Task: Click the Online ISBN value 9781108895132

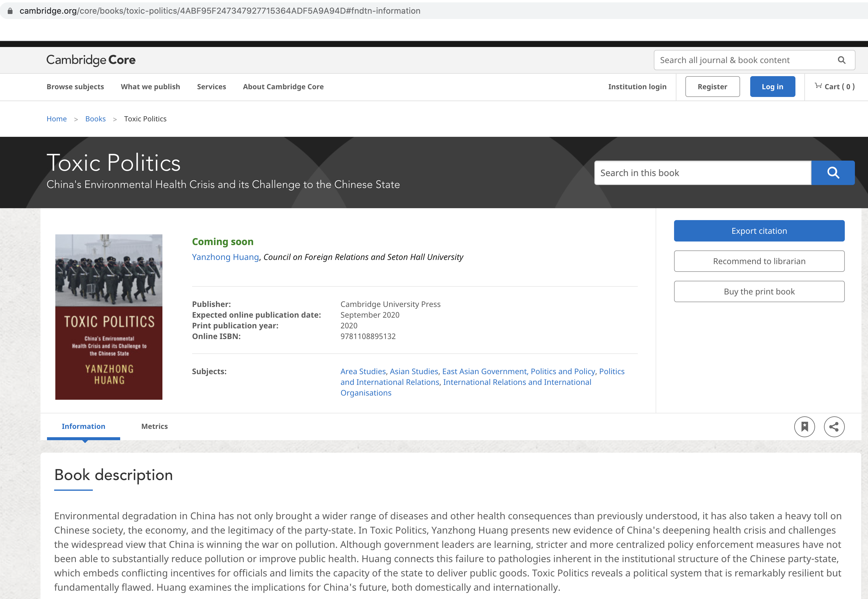Action: pyautogui.click(x=368, y=337)
